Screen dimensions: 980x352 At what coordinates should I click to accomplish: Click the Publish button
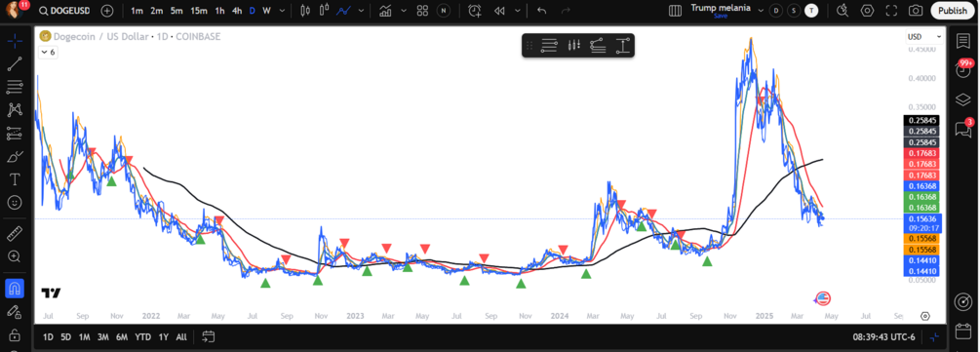click(953, 11)
